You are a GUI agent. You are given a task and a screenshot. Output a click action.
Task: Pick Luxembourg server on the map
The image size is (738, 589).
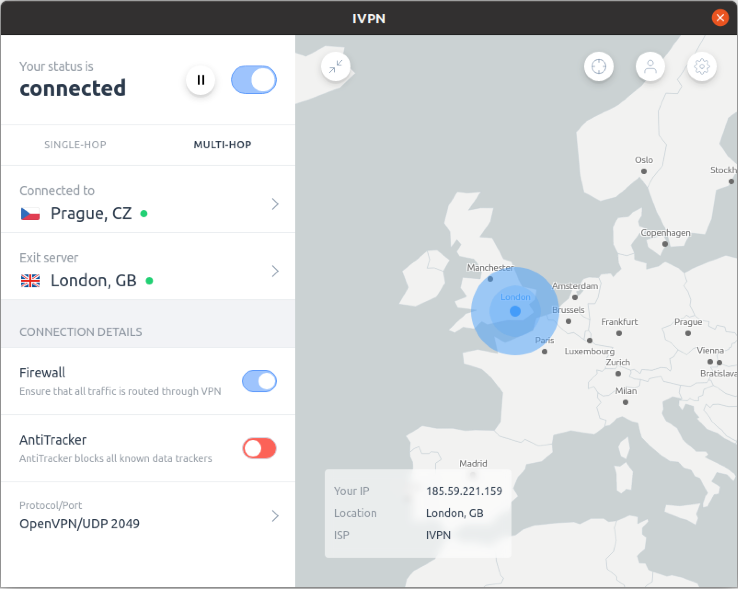coord(590,340)
